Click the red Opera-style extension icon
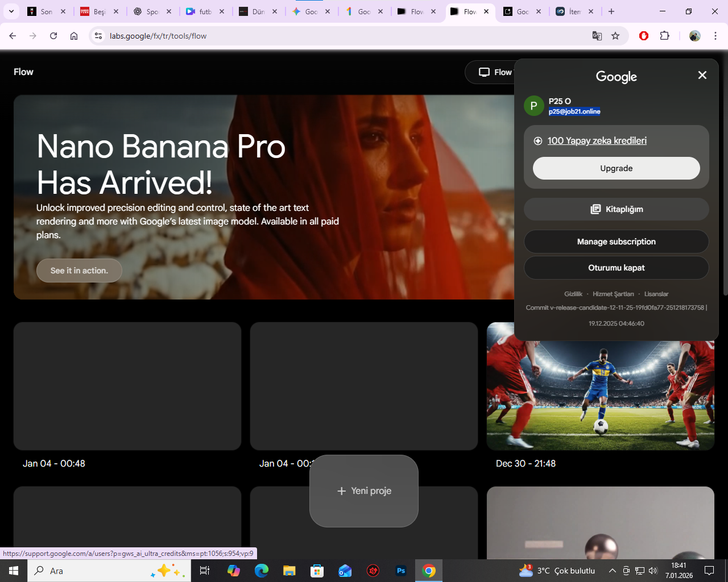Screen dimensions: 728x582 644,36
